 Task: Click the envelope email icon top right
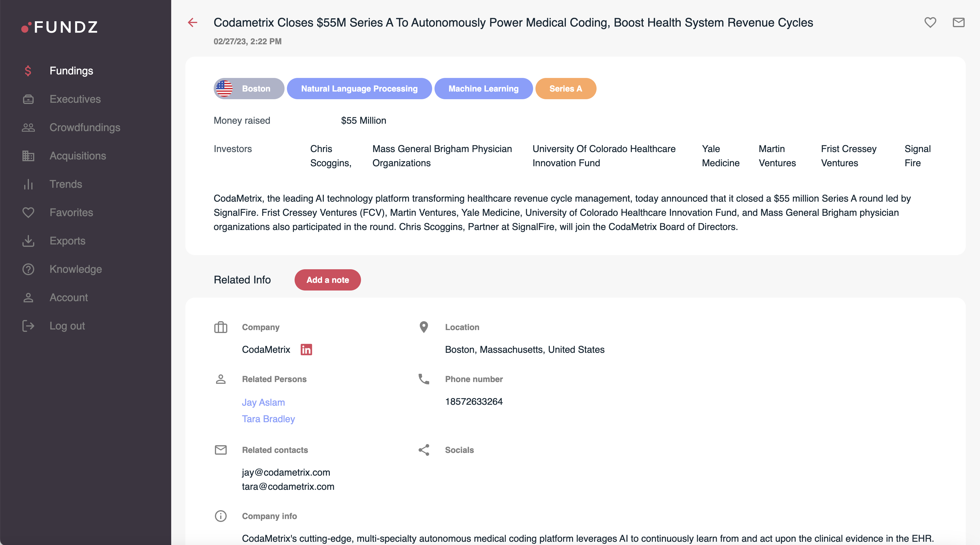click(958, 22)
